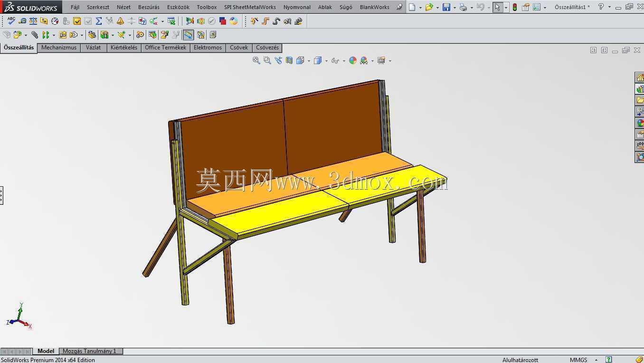Click the status bar help question icon
Viewport: 644px width, 363px height.
(x=609, y=359)
